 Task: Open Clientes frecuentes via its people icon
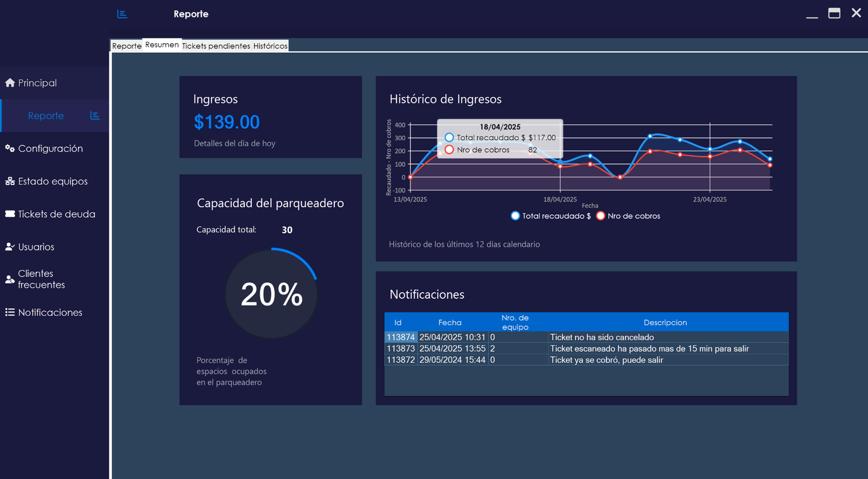click(x=10, y=279)
